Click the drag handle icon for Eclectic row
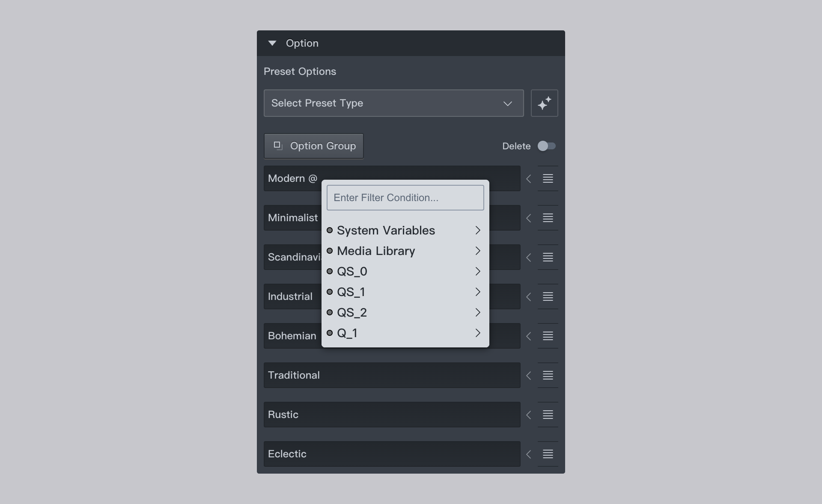 (548, 454)
